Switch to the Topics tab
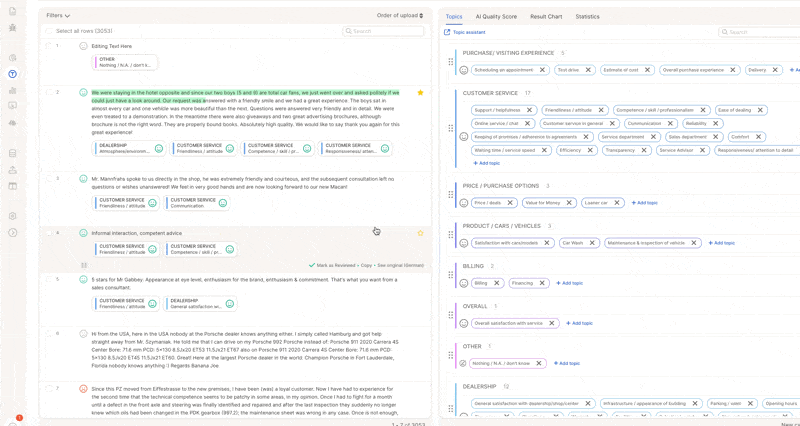Image resolution: width=800 pixels, height=426 pixels. click(454, 16)
